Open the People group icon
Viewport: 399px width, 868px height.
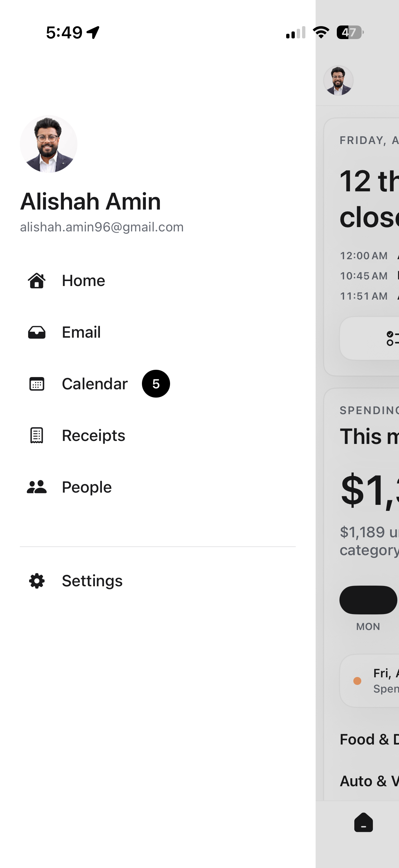tap(37, 487)
